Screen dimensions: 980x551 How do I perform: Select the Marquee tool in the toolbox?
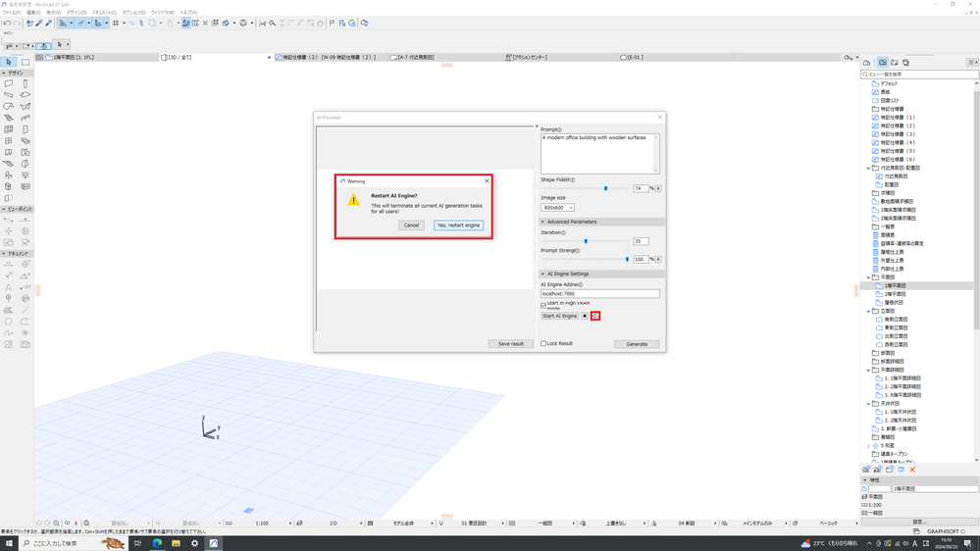(x=26, y=62)
